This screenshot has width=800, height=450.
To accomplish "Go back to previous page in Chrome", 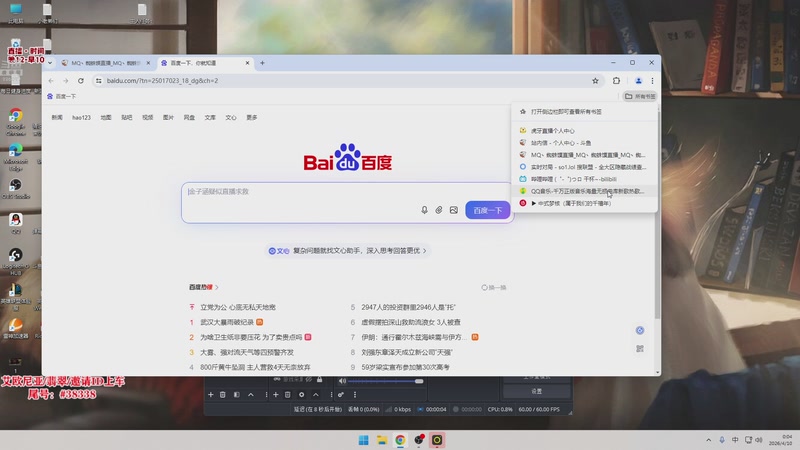I will [51, 81].
